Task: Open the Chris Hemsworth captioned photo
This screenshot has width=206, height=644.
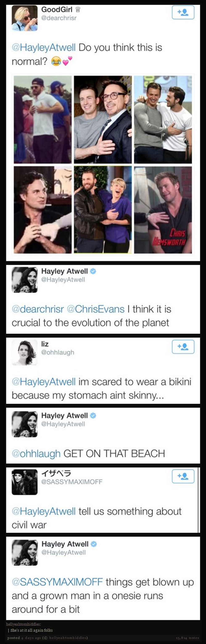Action: coord(163,210)
